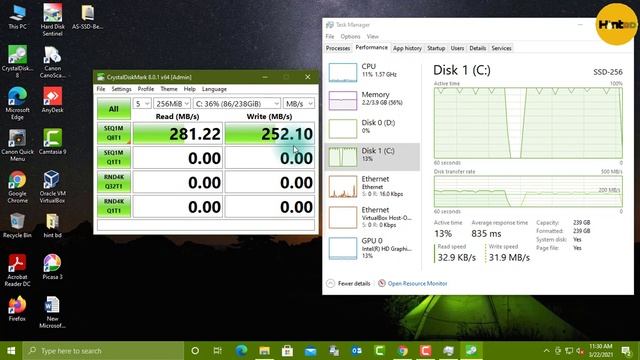The height and width of the screenshot is (360, 640).
Task: Click Type here to search box
Action: click(103, 351)
